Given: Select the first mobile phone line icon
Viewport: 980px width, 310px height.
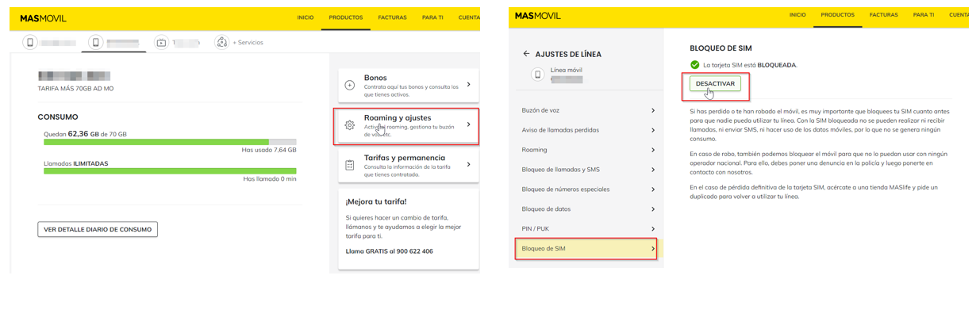Looking at the screenshot, I should pos(30,43).
